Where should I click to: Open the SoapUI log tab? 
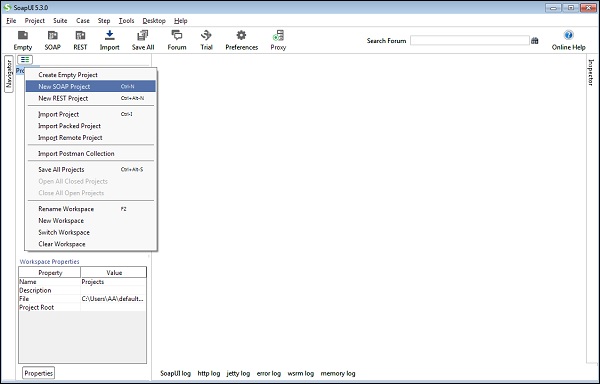coord(175,373)
